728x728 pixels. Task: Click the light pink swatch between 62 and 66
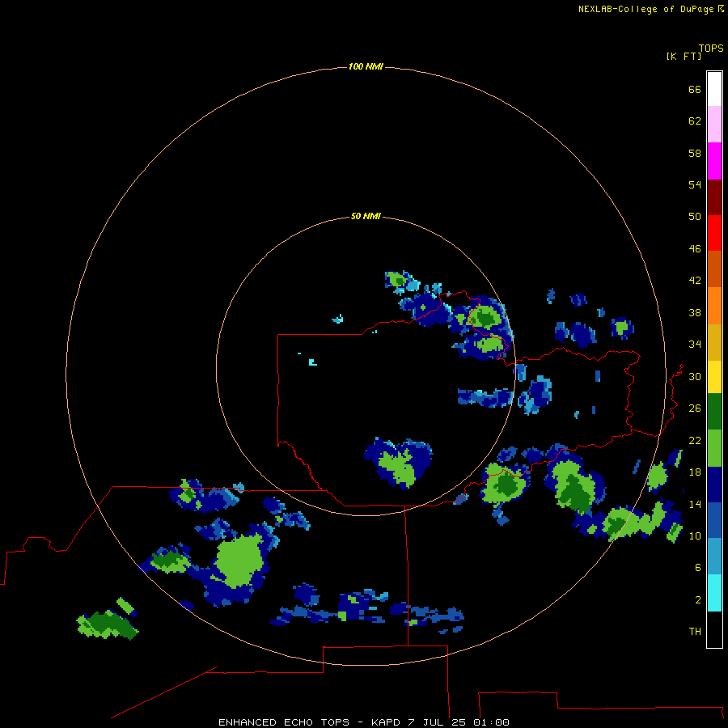(x=714, y=125)
